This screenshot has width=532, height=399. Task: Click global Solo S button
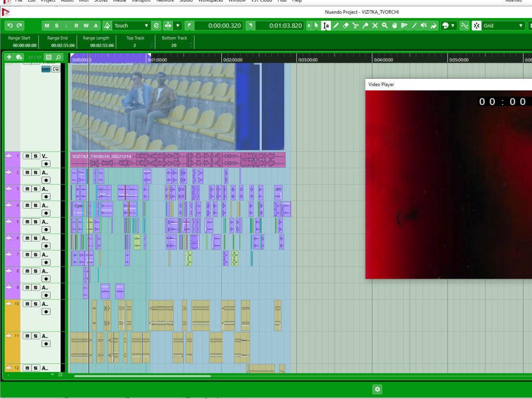[x=57, y=26]
